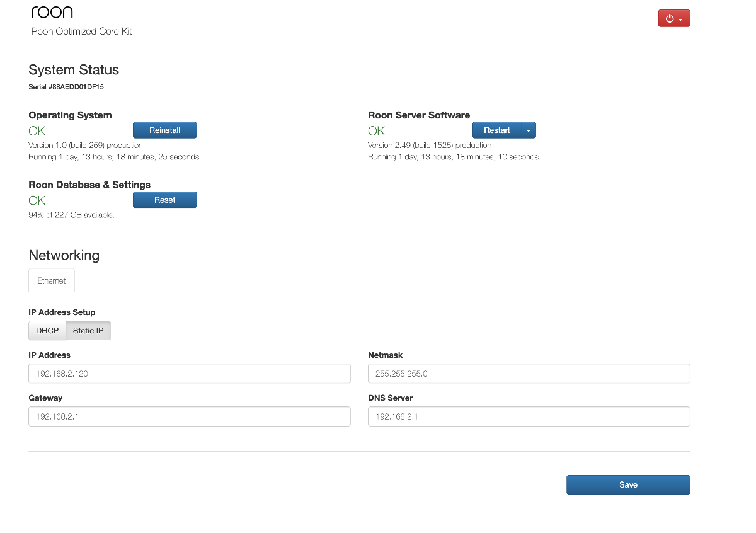Save the networking settings

tap(628, 485)
